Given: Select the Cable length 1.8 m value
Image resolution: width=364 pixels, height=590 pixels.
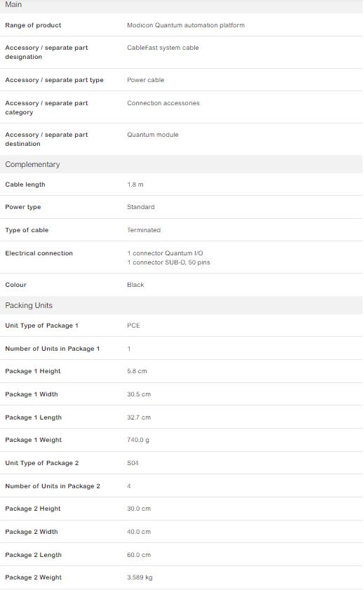Looking at the screenshot, I should (x=135, y=185).
